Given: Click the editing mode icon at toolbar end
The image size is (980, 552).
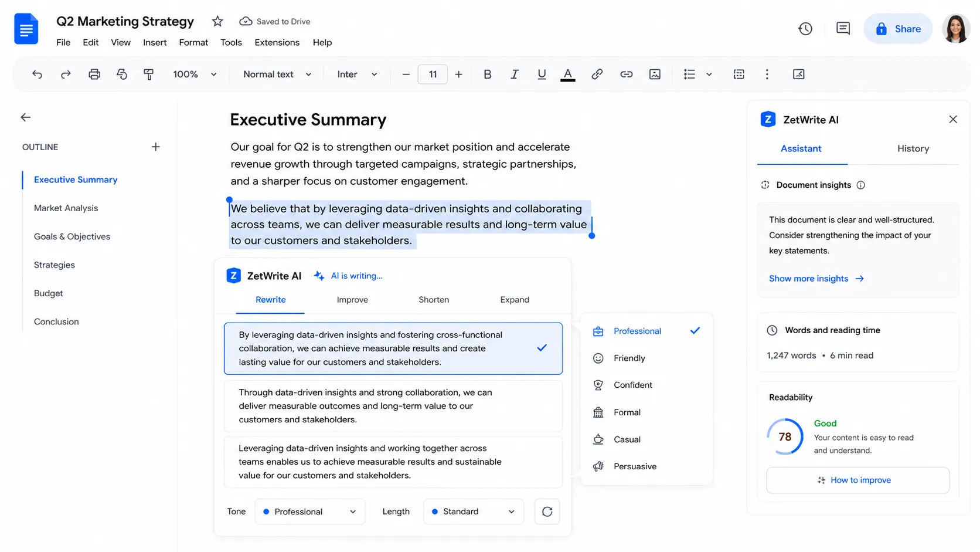Looking at the screenshot, I should click(798, 74).
